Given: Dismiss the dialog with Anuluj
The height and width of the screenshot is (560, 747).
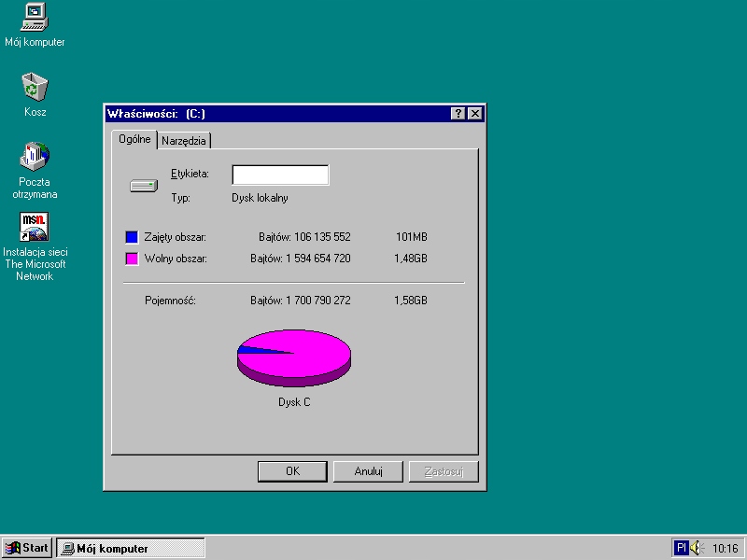Looking at the screenshot, I should pos(368,471).
